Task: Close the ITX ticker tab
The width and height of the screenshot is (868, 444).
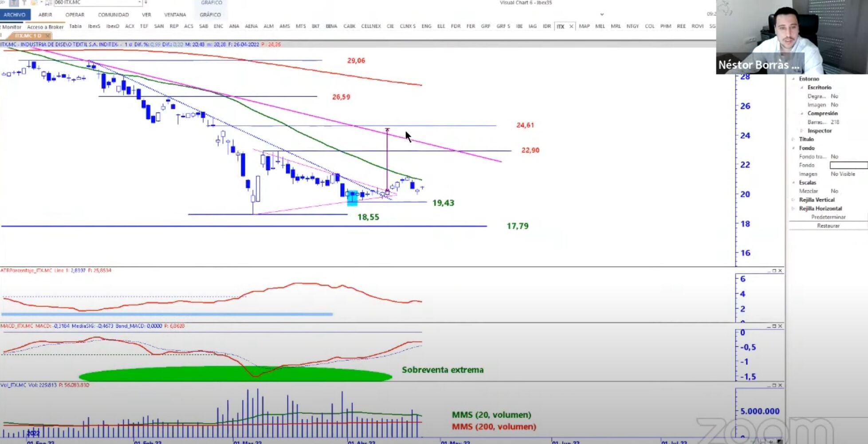Action: point(571,26)
